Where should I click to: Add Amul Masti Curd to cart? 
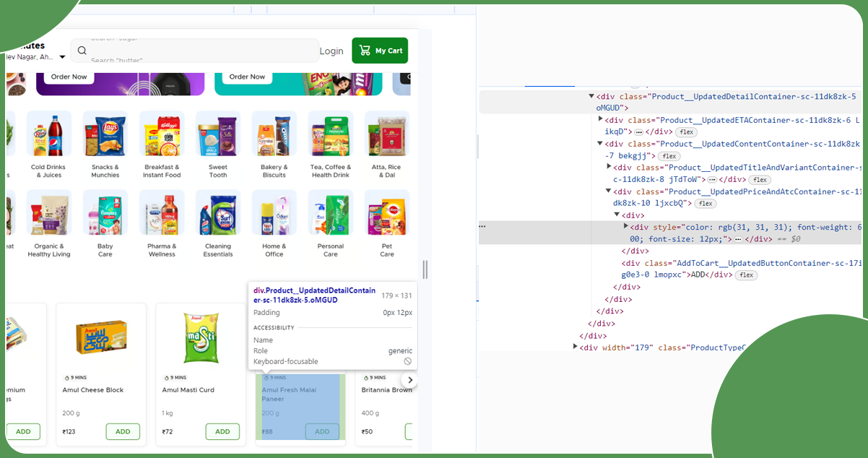coord(222,431)
